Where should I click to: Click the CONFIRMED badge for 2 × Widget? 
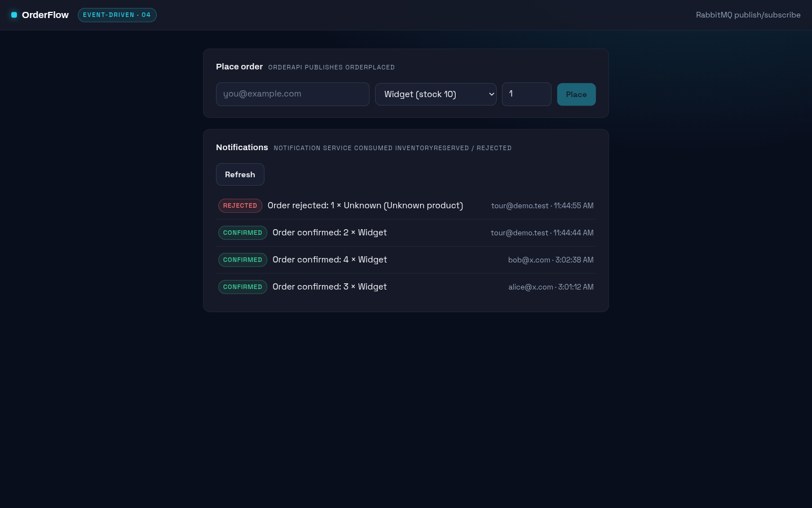[242, 233]
